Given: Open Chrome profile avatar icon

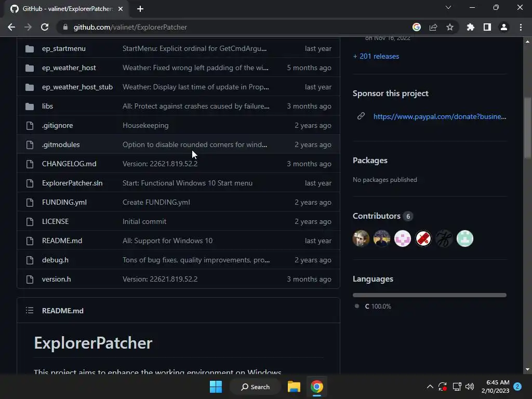Looking at the screenshot, I should point(504,27).
